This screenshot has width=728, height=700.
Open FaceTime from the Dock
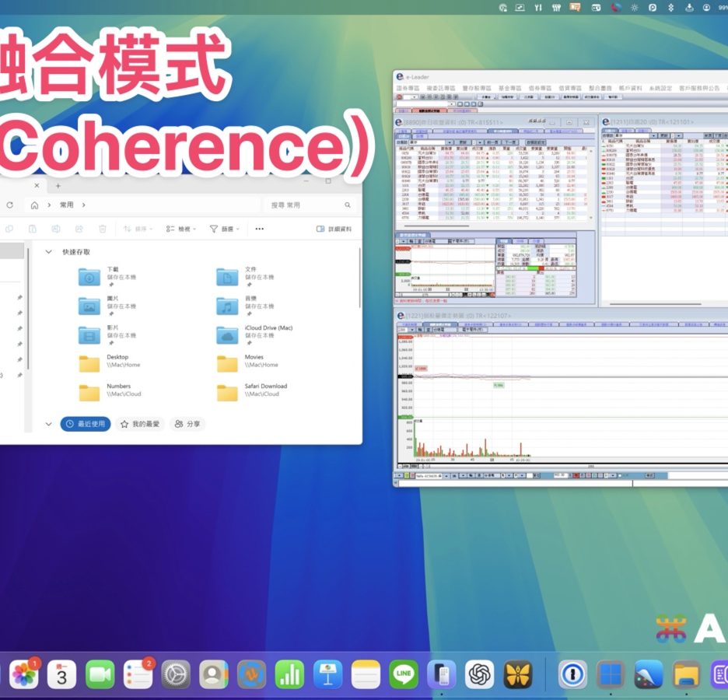(100, 674)
